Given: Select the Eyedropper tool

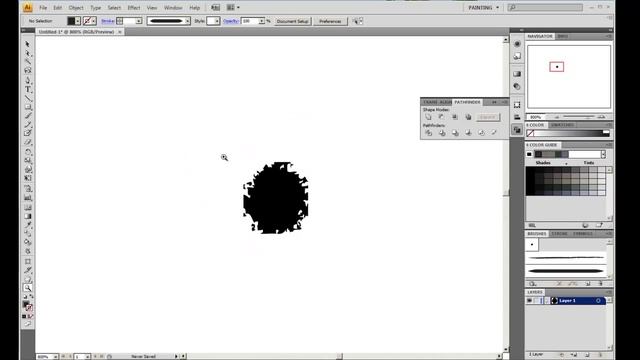Looking at the screenshot, I should tap(27, 225).
